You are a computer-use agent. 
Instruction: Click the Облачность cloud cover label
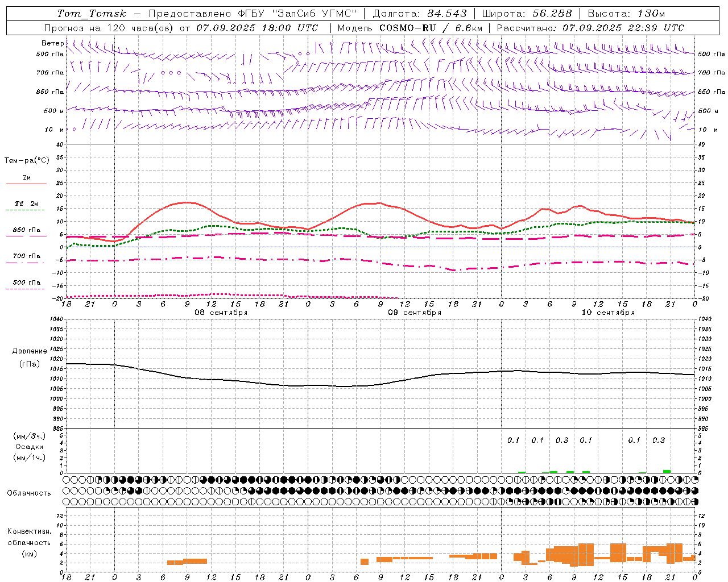click(x=29, y=493)
